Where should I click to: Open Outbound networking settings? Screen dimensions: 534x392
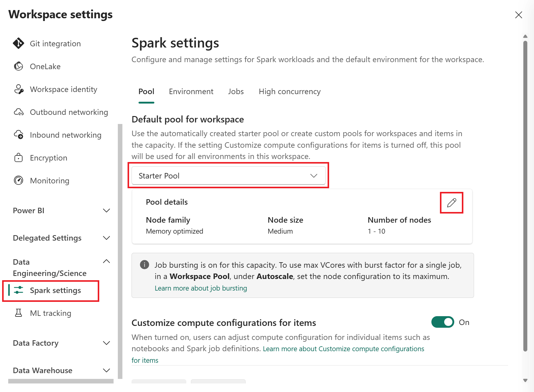click(69, 112)
